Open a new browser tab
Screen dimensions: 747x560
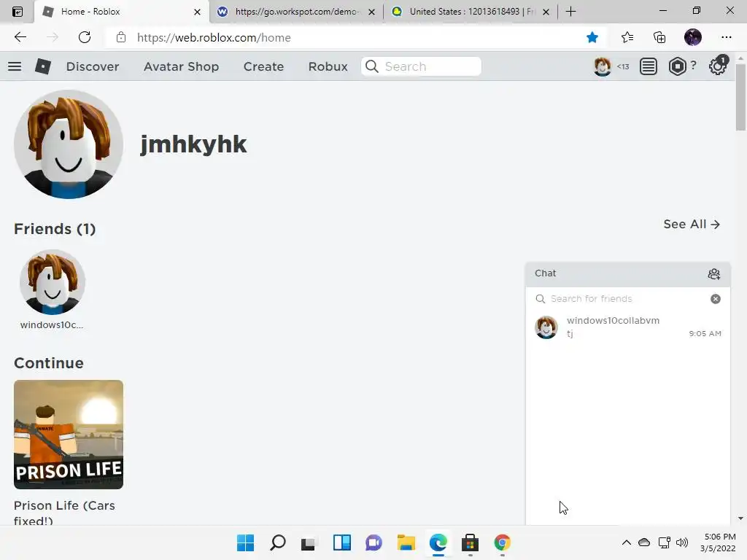(x=570, y=12)
